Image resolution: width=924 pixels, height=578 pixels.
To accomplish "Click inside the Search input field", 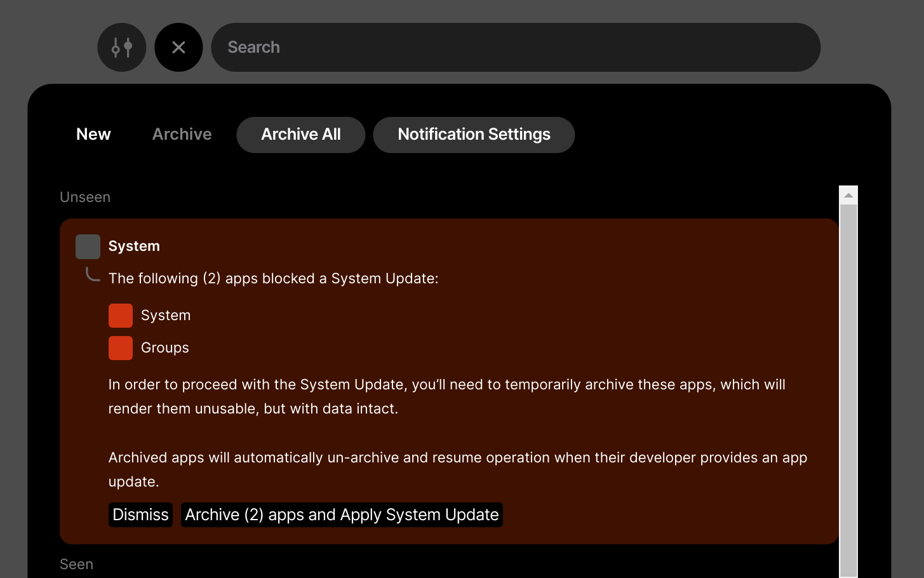I will click(516, 47).
